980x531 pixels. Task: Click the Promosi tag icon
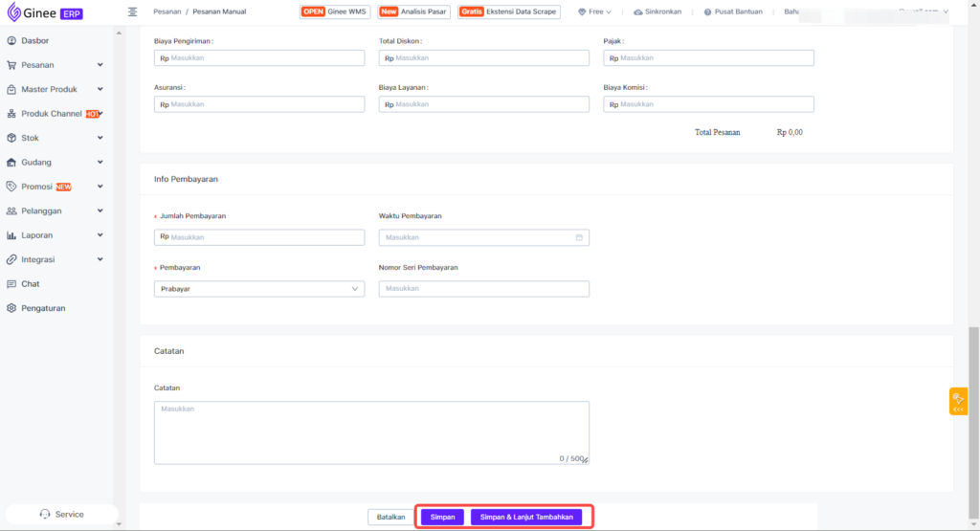[11, 187]
